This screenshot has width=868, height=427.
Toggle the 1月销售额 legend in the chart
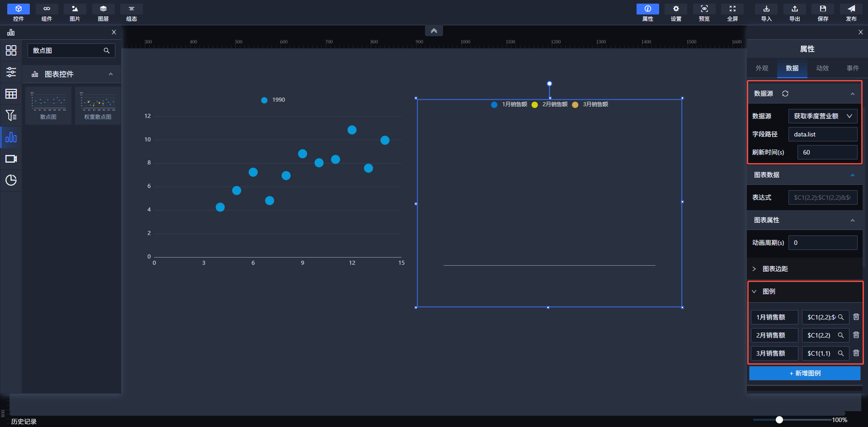[x=509, y=104]
